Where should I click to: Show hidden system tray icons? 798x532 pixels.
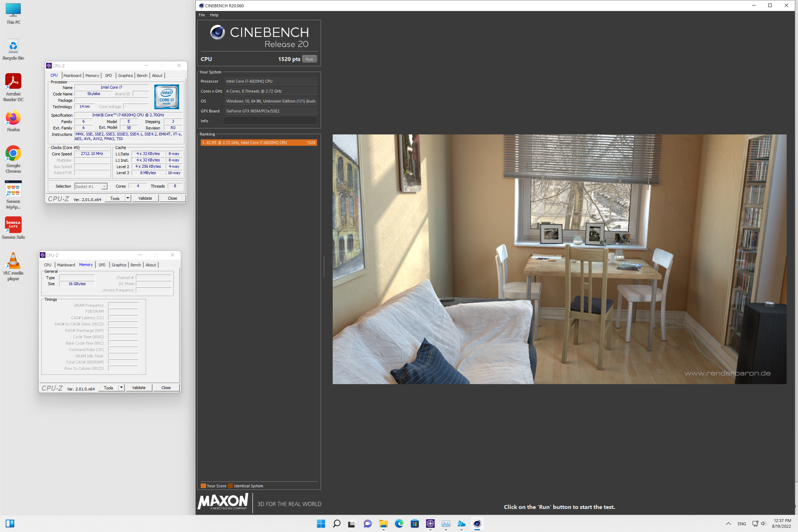pos(728,523)
